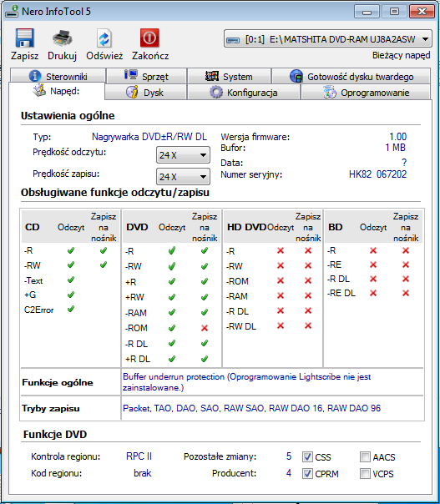
Task: Open the Gotowość dysku twardego tab
Action: pos(351,77)
